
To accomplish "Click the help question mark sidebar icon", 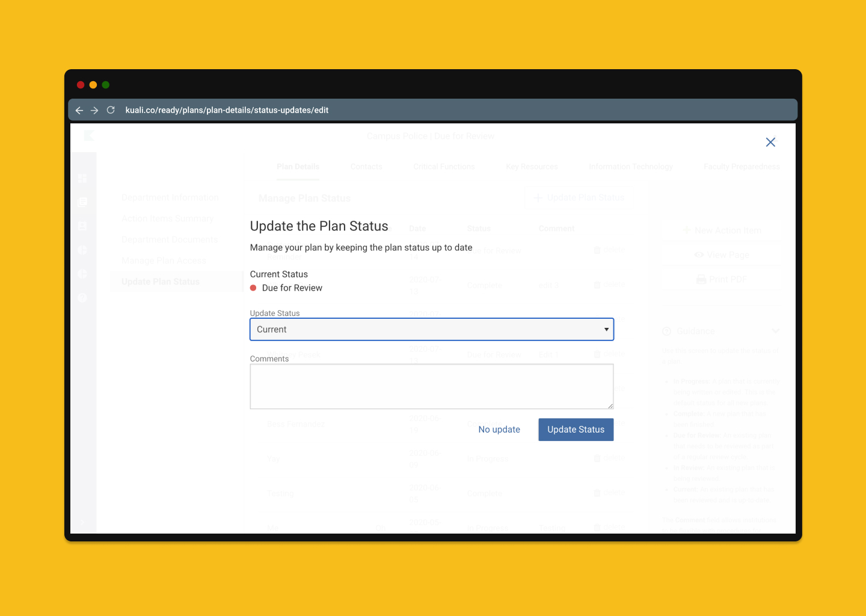I will [83, 298].
